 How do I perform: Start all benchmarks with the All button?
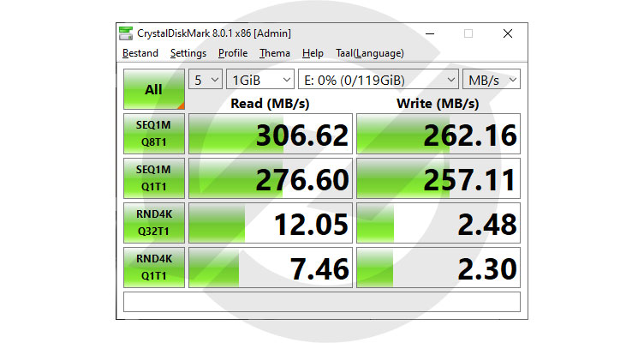154,89
